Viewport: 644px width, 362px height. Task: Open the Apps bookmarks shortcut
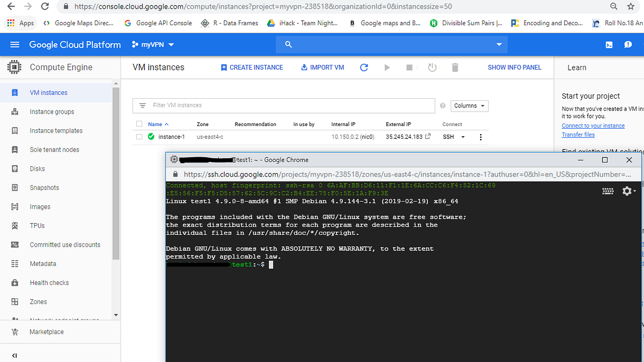tap(20, 23)
